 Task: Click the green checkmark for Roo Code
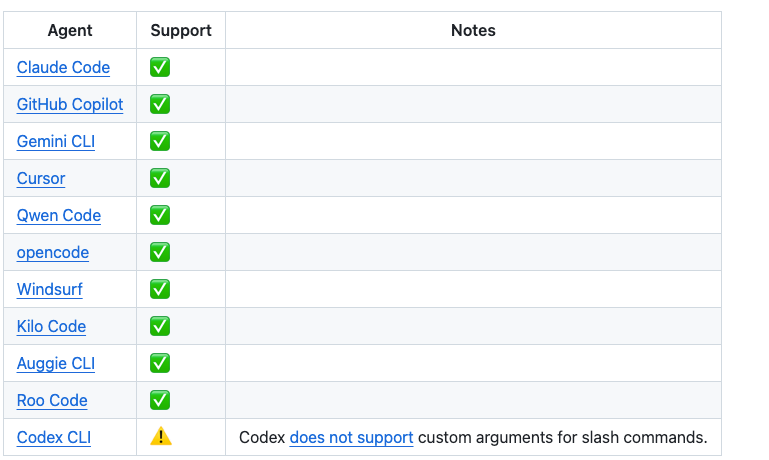point(160,400)
